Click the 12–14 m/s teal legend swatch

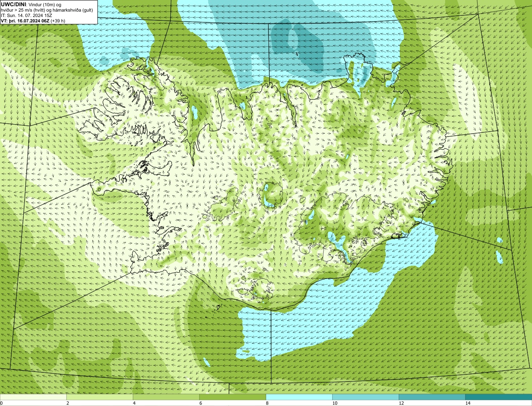pyautogui.click(x=432, y=397)
